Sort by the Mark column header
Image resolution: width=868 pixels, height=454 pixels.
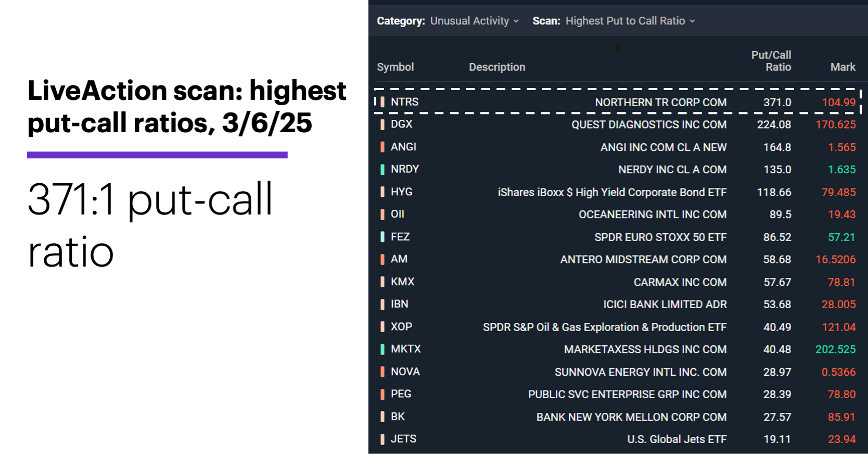coord(844,67)
